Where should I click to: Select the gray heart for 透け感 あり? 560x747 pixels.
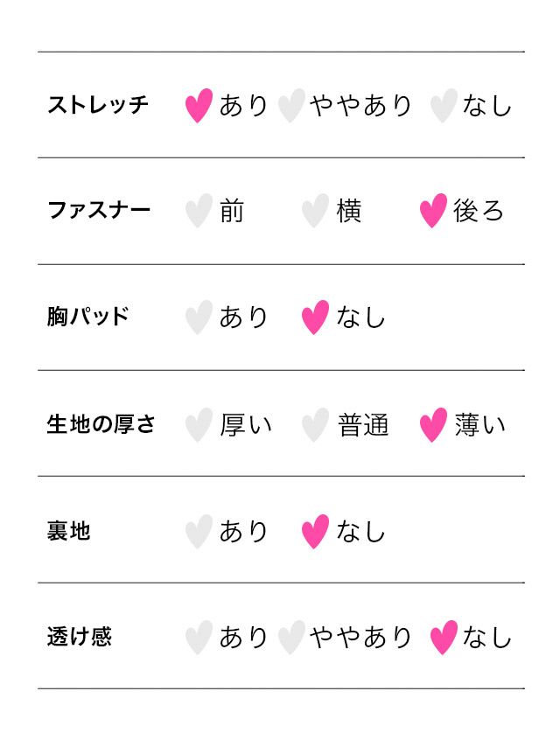(199, 638)
